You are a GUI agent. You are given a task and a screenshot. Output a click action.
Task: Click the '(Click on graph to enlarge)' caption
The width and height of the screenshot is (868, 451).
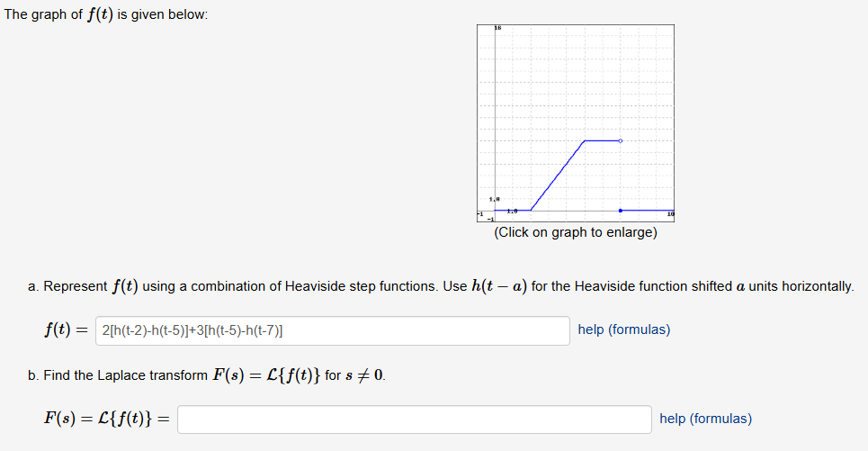tap(576, 232)
